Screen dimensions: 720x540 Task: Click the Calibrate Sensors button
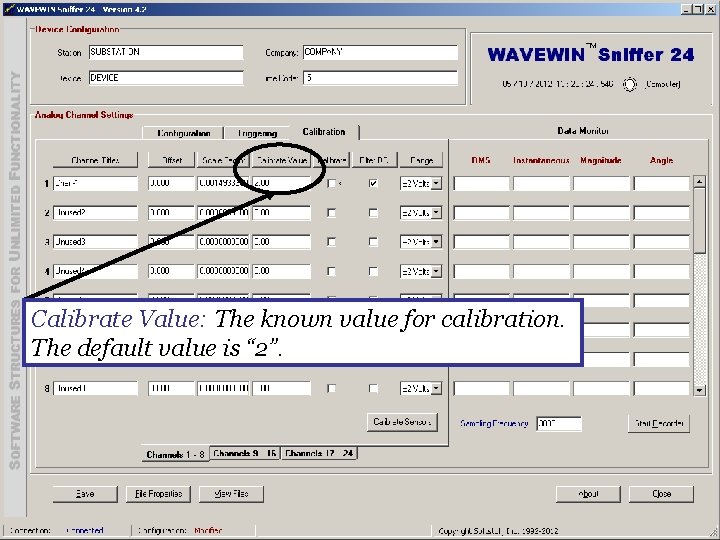click(402, 422)
